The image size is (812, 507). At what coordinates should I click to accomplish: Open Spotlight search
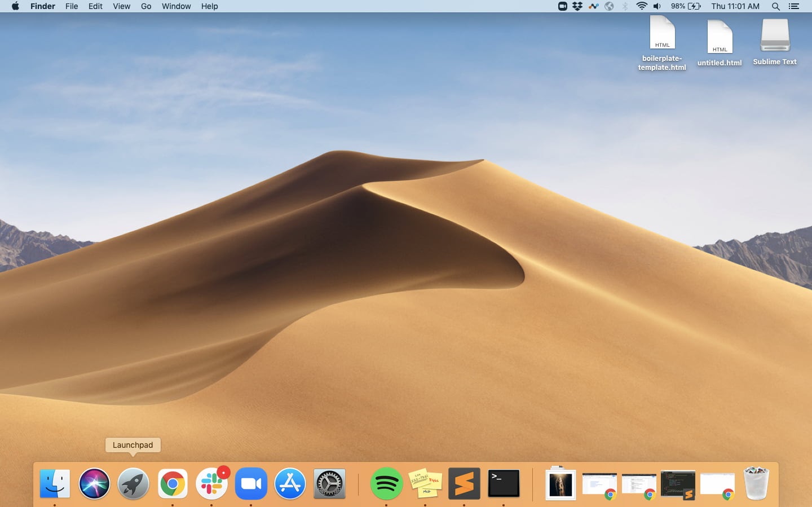776,6
